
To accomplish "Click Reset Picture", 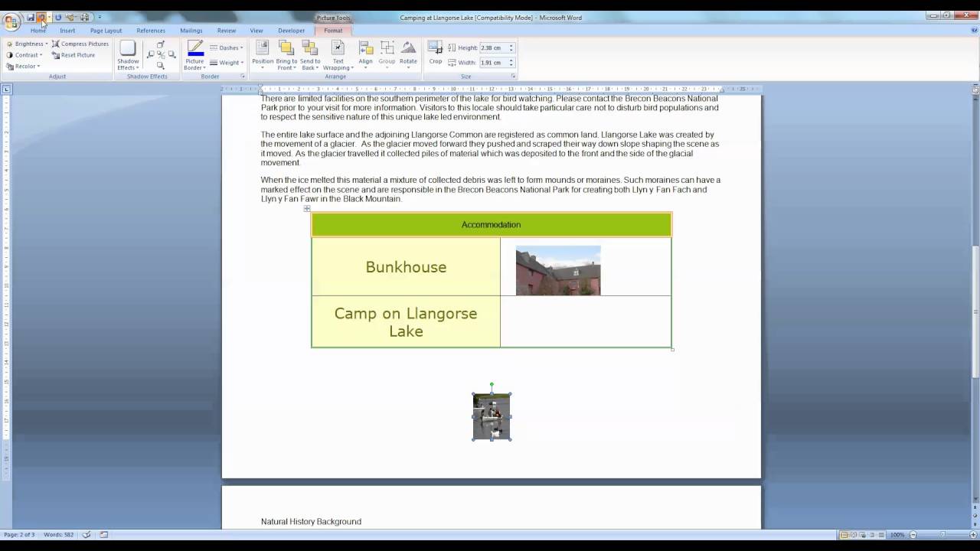I will 73,55.
